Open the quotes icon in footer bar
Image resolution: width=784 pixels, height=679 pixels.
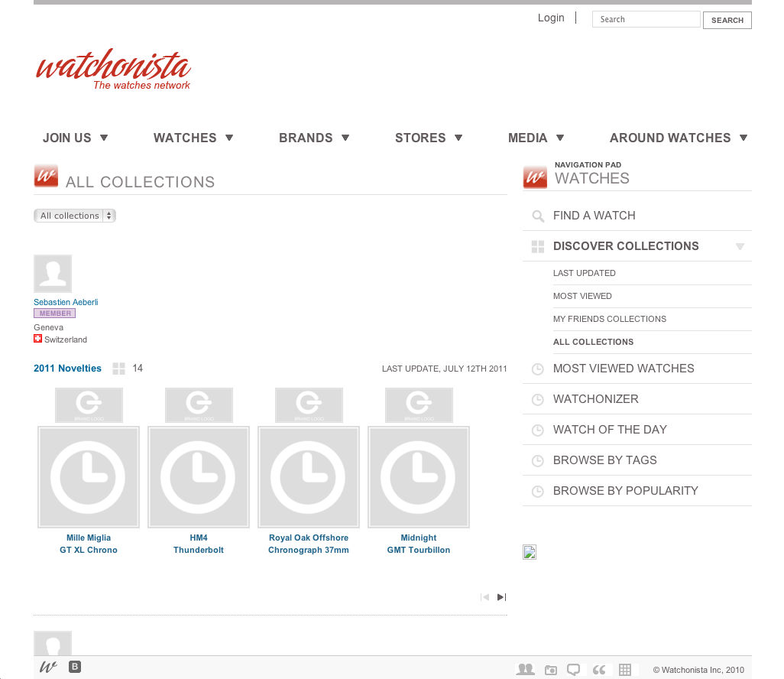pos(599,670)
